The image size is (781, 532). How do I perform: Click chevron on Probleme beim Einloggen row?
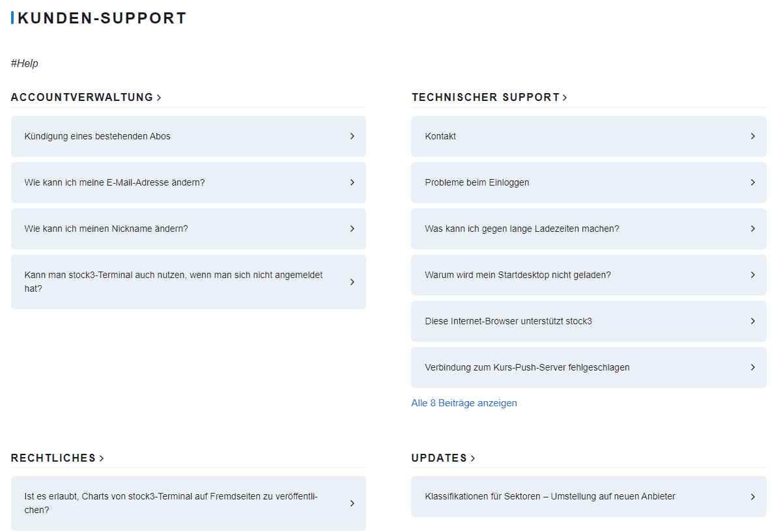pyautogui.click(x=752, y=182)
